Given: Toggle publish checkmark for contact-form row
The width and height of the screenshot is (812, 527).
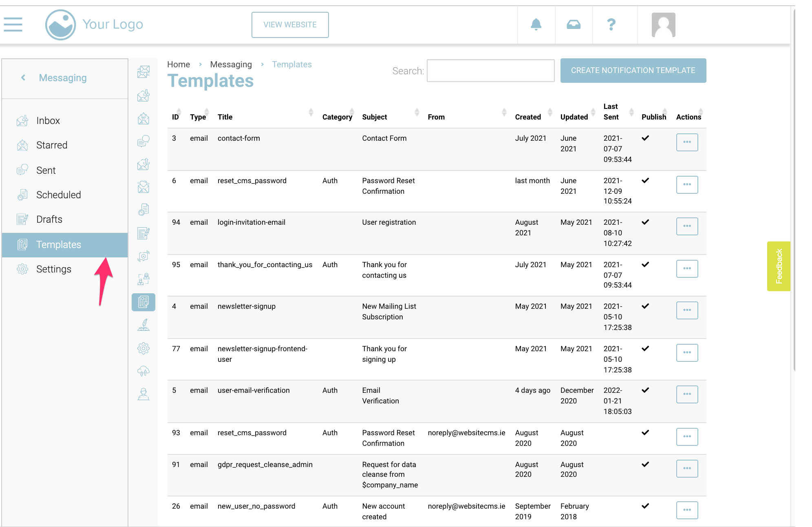Looking at the screenshot, I should tap(645, 138).
